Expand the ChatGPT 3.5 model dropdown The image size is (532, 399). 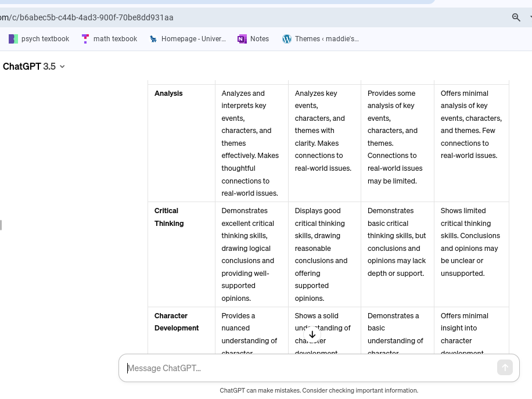(34, 66)
